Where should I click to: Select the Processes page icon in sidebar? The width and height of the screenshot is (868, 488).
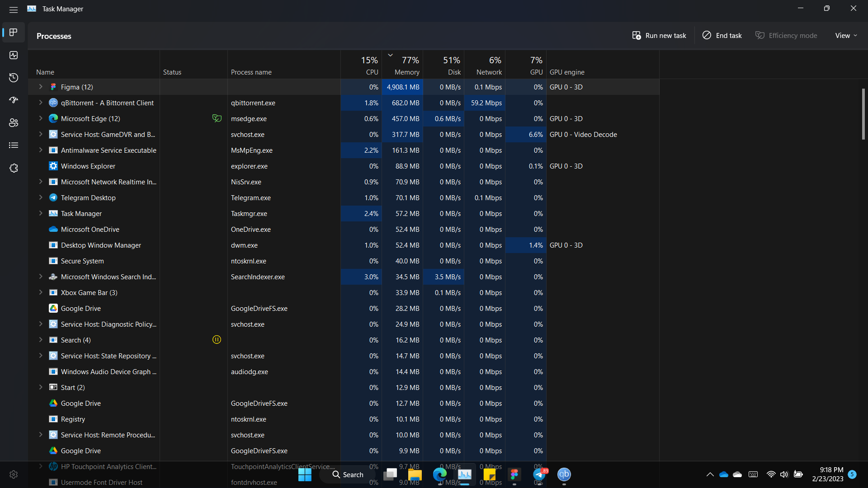click(14, 33)
